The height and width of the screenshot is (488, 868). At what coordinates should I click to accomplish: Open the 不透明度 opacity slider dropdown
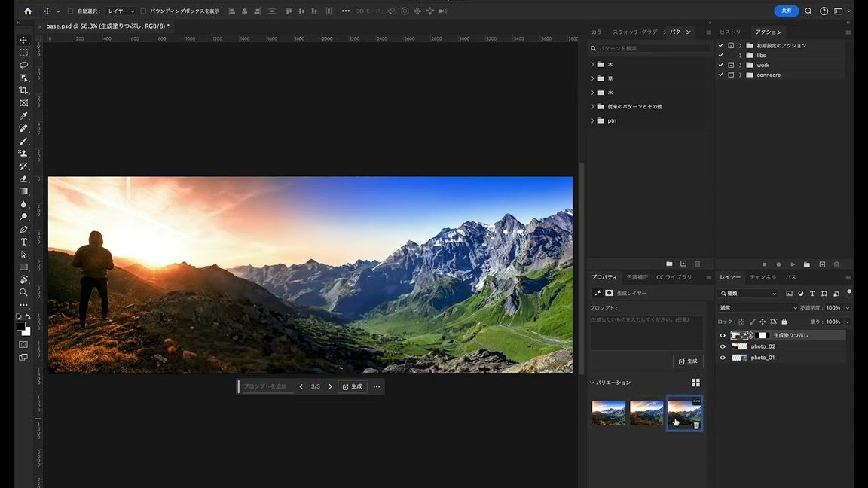[x=847, y=307]
